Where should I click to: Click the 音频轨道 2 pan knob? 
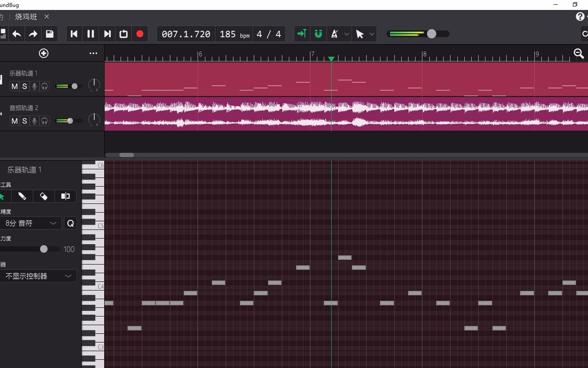coord(94,119)
